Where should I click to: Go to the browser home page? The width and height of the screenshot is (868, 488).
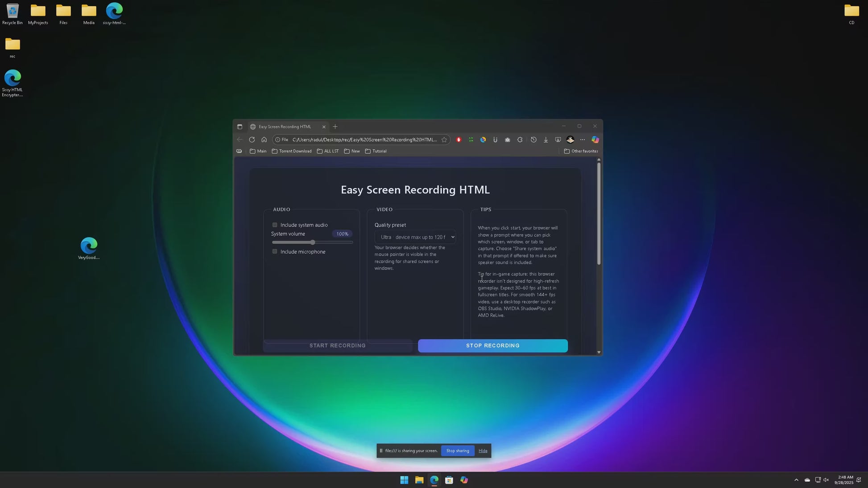pos(264,139)
